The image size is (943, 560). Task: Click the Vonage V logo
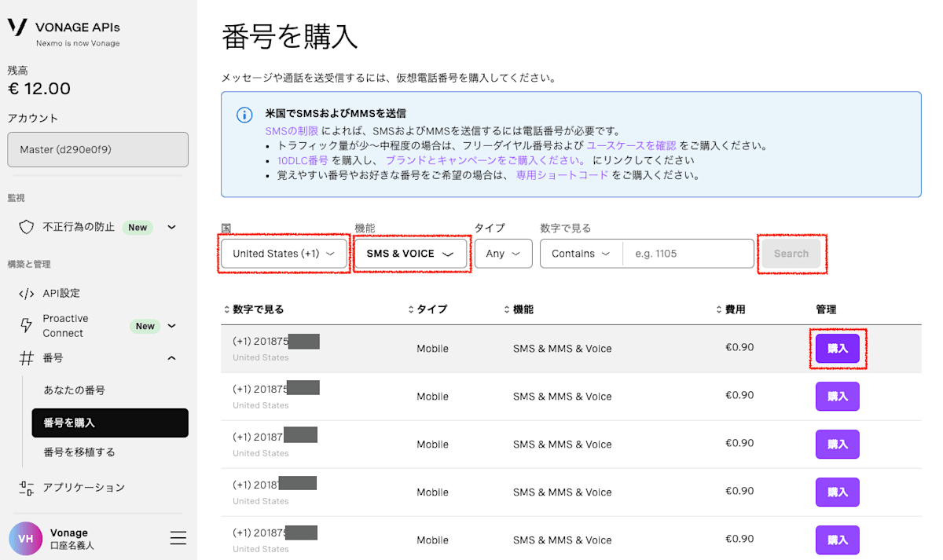click(17, 27)
